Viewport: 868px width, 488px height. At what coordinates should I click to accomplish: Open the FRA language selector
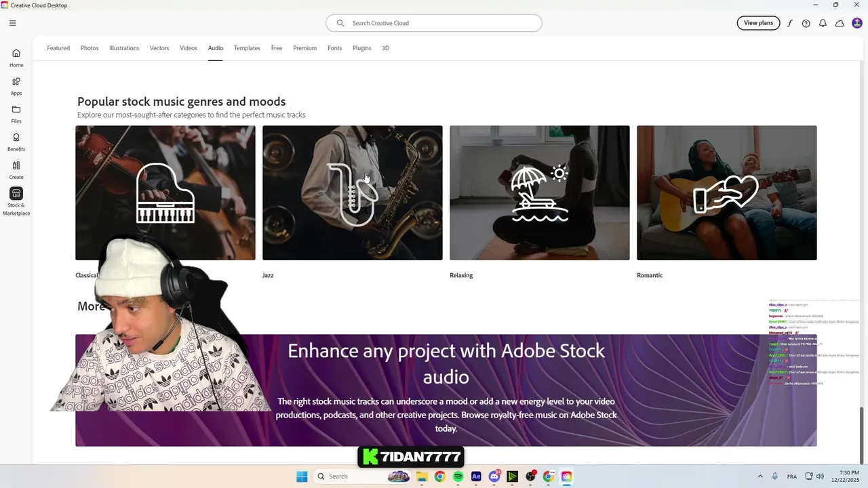pos(792,476)
